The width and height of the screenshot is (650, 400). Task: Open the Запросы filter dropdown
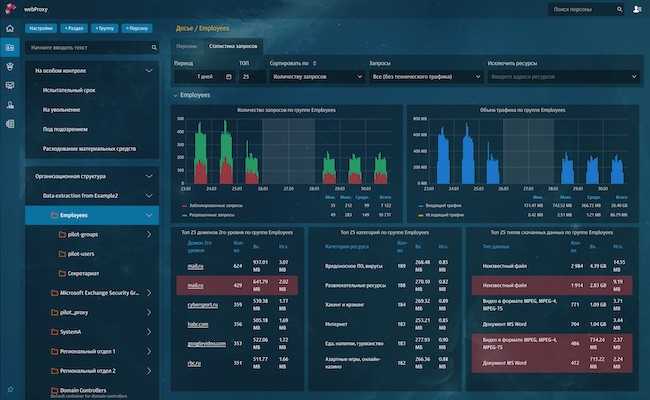coord(426,77)
